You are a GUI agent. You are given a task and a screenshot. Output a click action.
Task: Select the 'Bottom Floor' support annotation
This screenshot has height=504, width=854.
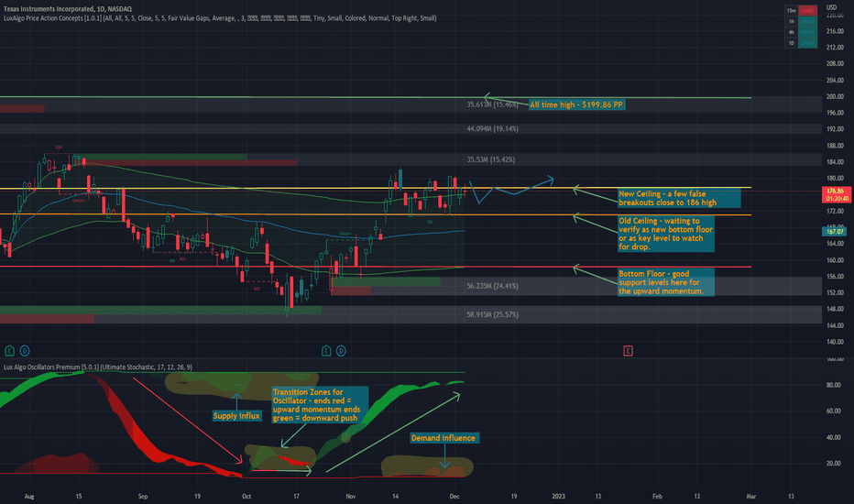pyautogui.click(x=666, y=282)
